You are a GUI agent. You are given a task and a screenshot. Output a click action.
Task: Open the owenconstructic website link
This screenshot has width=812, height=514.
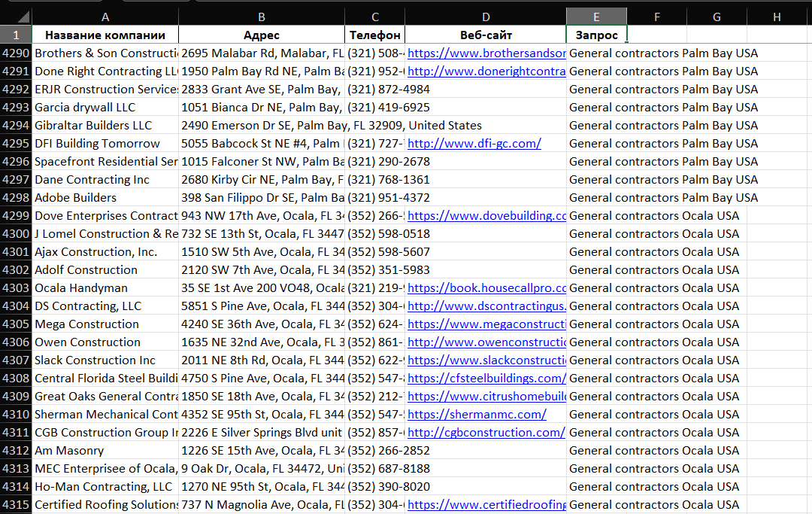coord(486,342)
